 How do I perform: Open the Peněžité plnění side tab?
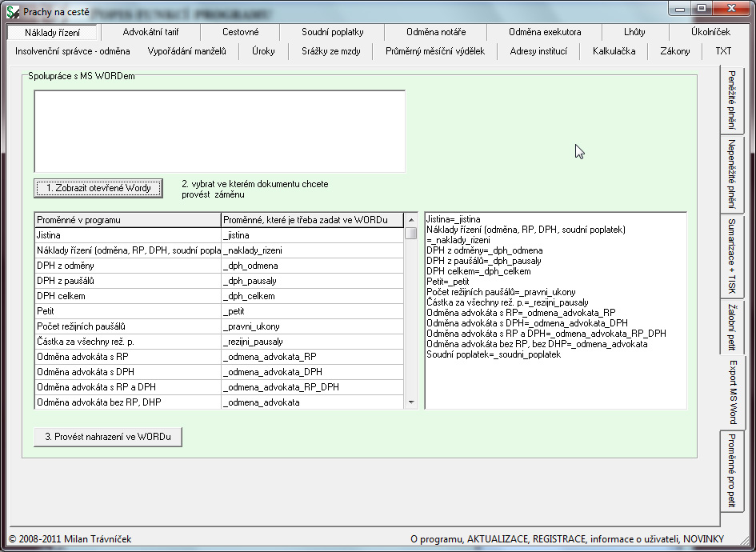[x=731, y=101]
